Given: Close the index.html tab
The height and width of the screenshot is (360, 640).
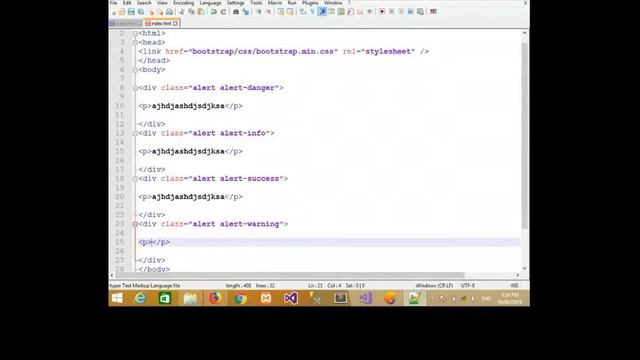Looking at the screenshot, I should click(175, 24).
